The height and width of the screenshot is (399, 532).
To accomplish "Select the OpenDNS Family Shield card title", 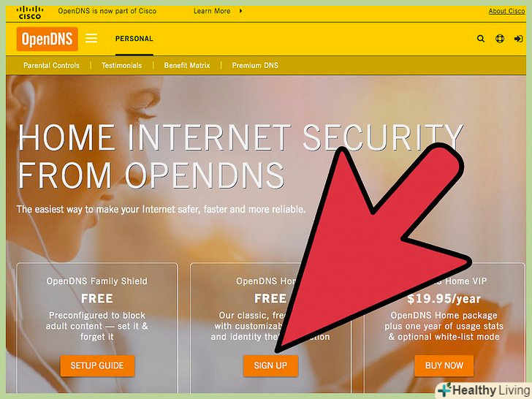I will tap(97, 281).
